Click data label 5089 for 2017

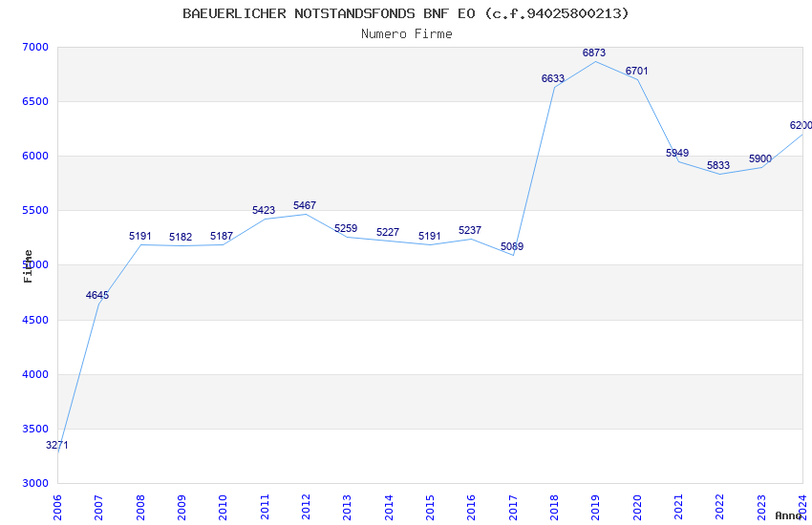512,246
